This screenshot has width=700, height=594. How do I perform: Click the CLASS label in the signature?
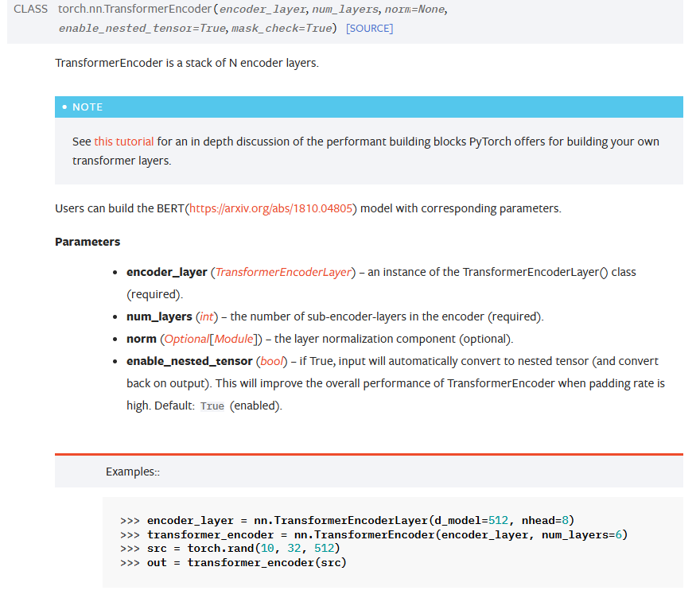[31, 10]
